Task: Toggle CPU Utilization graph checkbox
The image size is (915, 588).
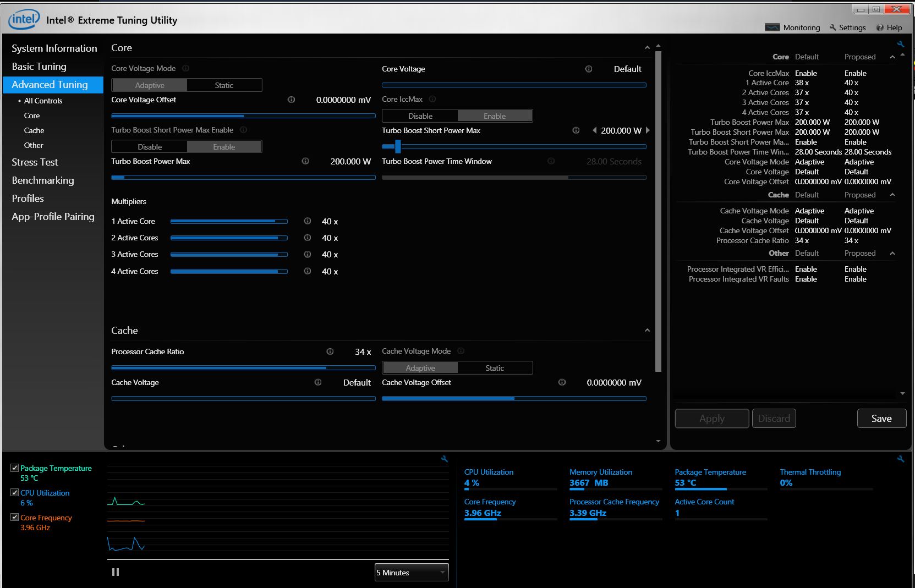Action: [15, 493]
